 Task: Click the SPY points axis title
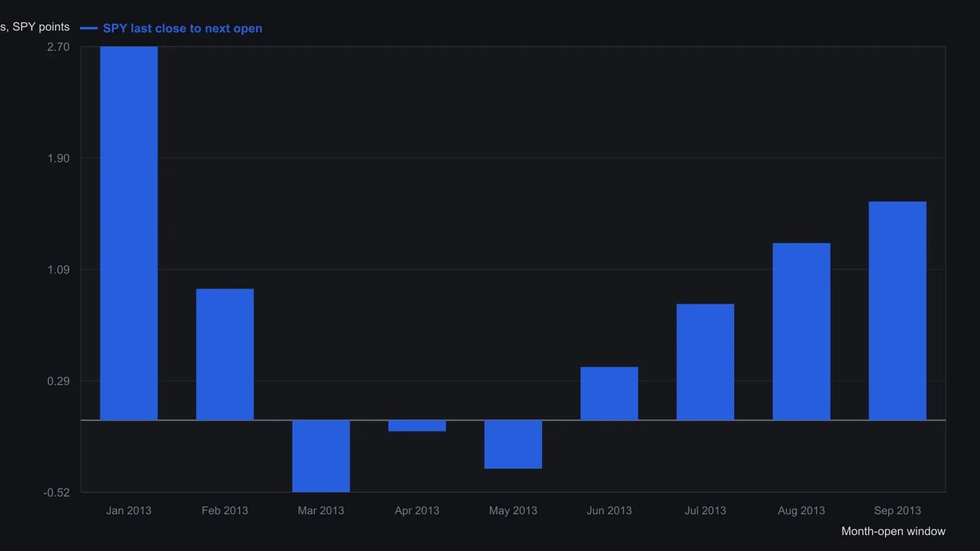[35, 27]
